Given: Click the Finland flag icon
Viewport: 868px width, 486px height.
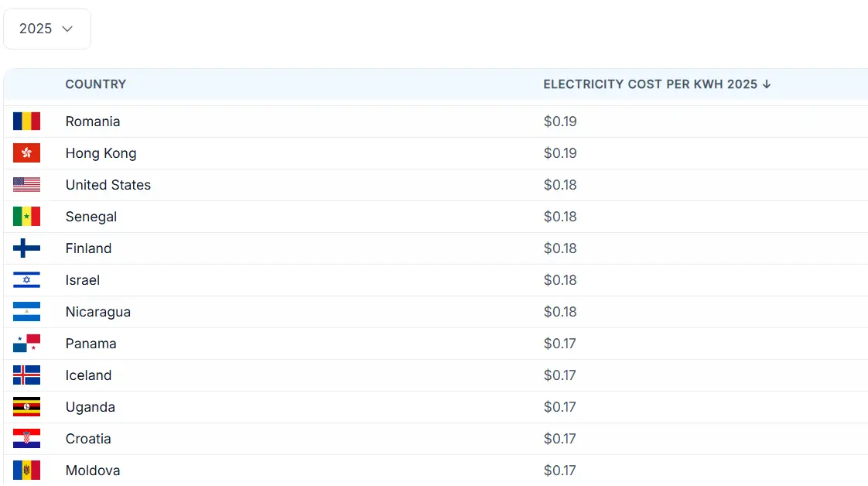Looking at the screenshot, I should tap(26, 248).
